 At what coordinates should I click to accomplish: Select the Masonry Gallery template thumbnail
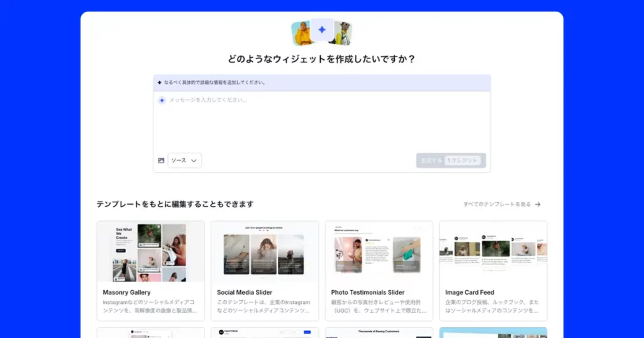[x=151, y=252]
